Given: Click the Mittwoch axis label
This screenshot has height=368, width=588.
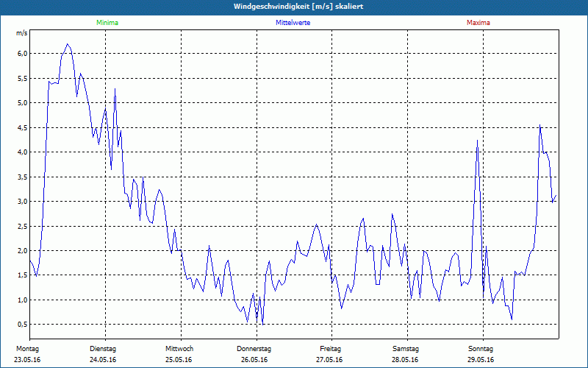Looking at the screenshot, I should tap(179, 349).
